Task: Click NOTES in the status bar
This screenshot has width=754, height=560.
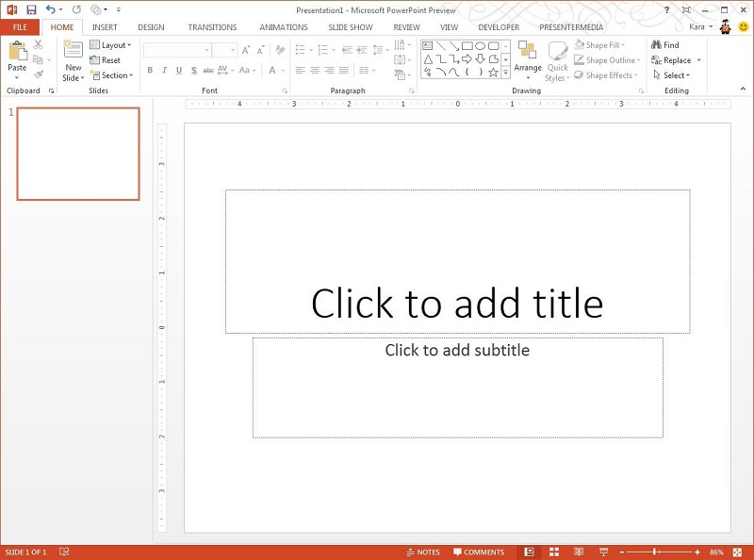Action: pos(423,552)
